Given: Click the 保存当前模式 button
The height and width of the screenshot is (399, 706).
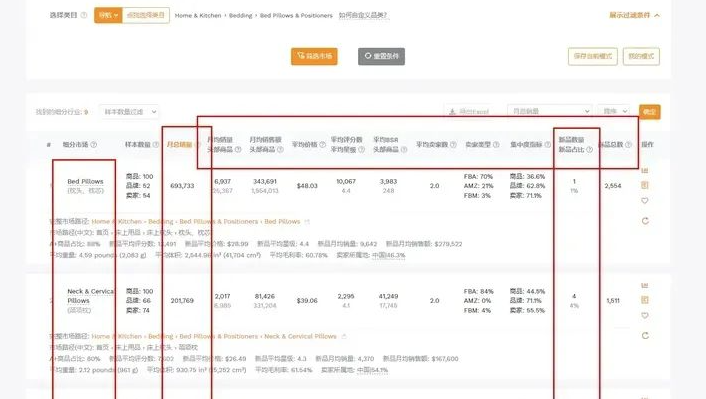Looking at the screenshot, I should (593, 56).
